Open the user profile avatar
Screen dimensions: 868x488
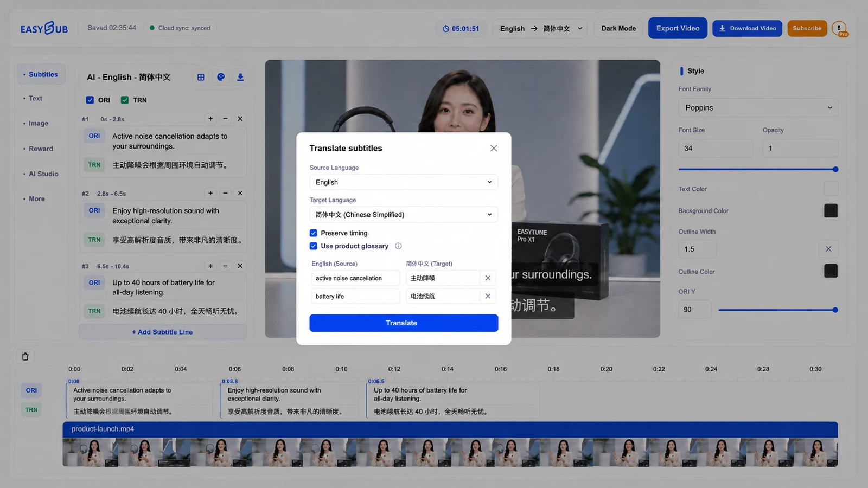839,28
